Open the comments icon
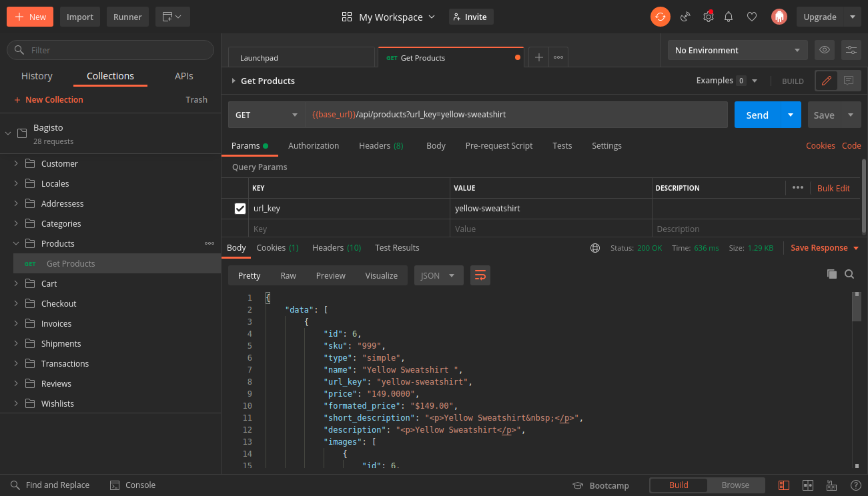The width and height of the screenshot is (868, 496). pos(849,81)
